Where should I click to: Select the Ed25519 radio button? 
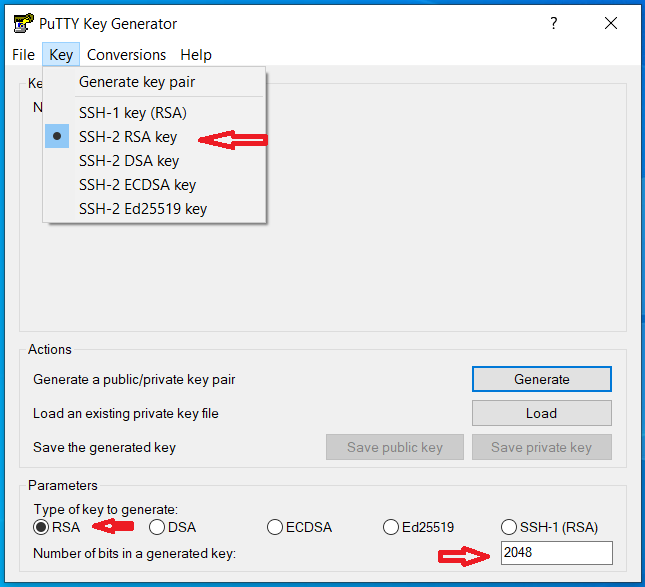pos(392,527)
